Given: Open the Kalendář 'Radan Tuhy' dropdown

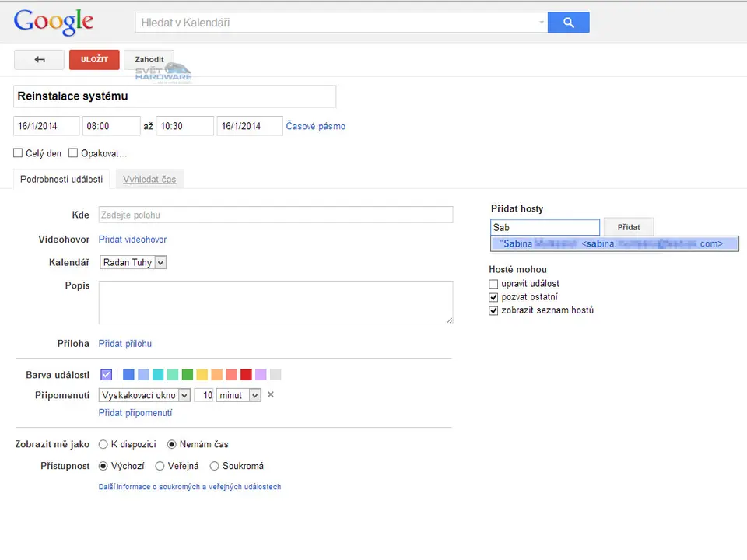Looking at the screenshot, I should [133, 263].
